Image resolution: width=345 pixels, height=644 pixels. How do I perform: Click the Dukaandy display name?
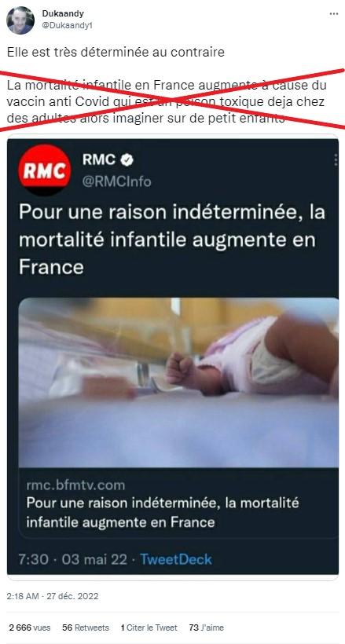tap(63, 13)
